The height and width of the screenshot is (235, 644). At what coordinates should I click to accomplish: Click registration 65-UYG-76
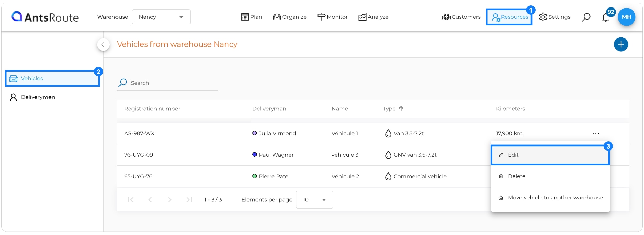point(138,176)
